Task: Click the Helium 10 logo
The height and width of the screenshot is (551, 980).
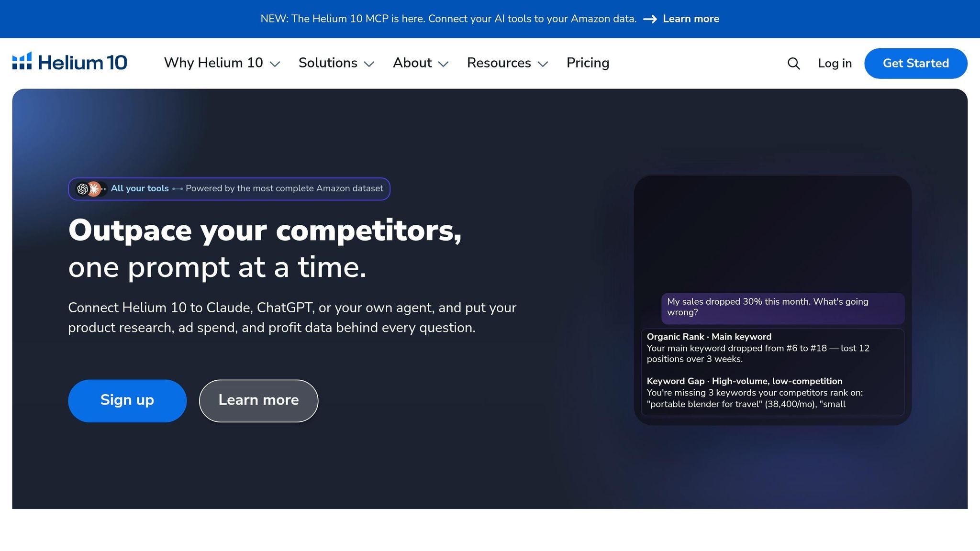Action: point(69,62)
